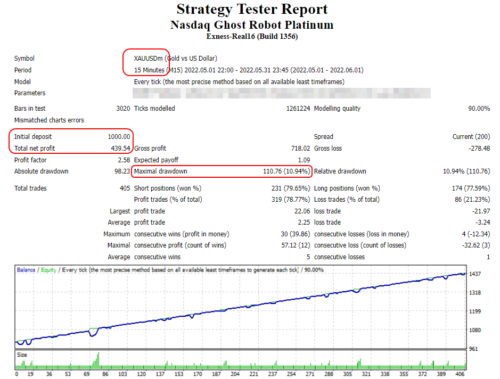Click 'Profit trades (% of total)' label
Image resolution: width=500 pixels, height=379 pixels.
click(x=168, y=200)
